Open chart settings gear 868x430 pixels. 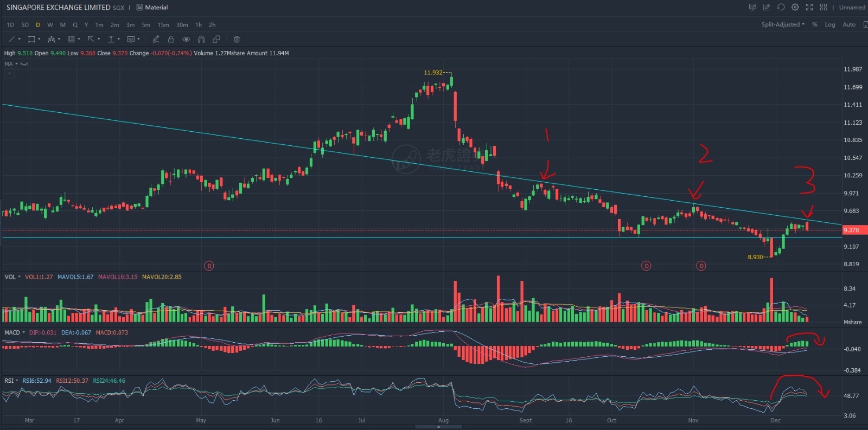tap(795, 7)
